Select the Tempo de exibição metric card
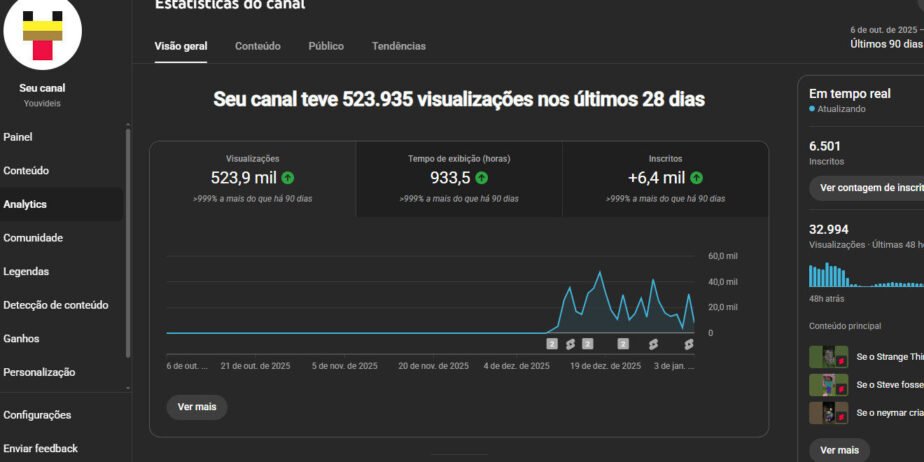924x462 pixels. 459,178
